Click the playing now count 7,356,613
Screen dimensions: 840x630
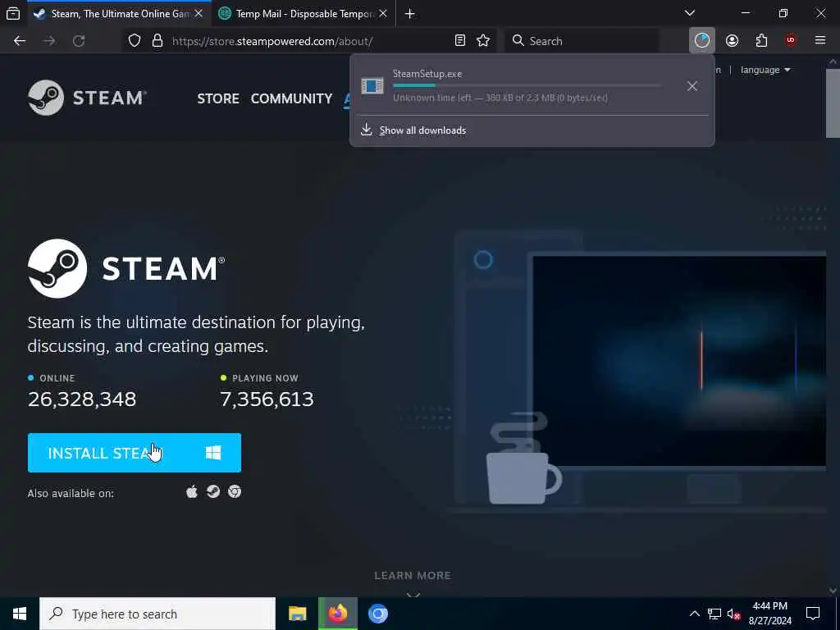[x=267, y=399]
